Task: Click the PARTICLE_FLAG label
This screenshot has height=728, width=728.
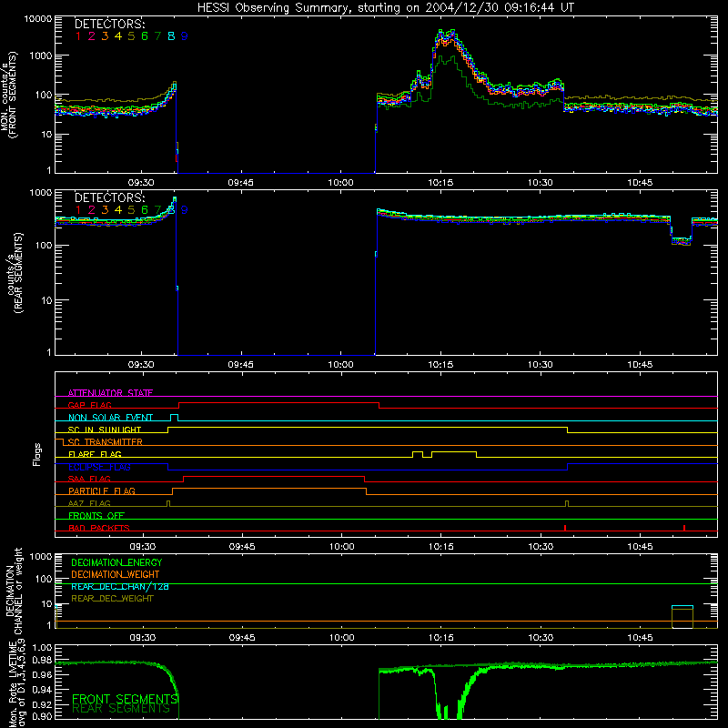Action: [102, 490]
